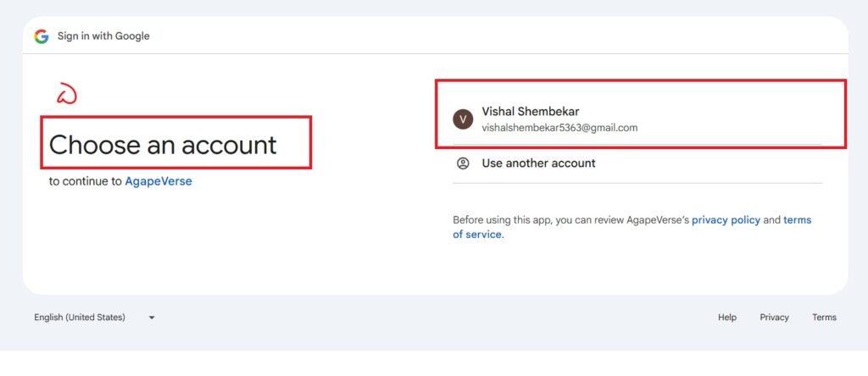Screen dimensions: 868x376
Task: Select the Vishal Shembekar account name
Action: (x=531, y=112)
